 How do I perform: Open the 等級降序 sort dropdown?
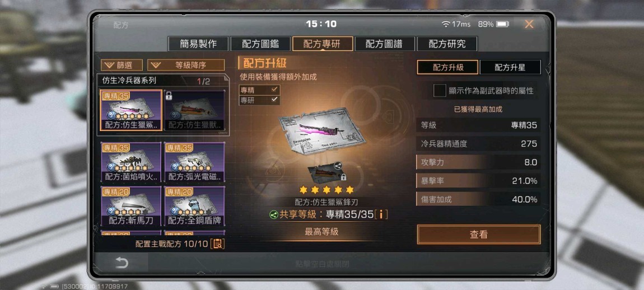[x=186, y=65]
